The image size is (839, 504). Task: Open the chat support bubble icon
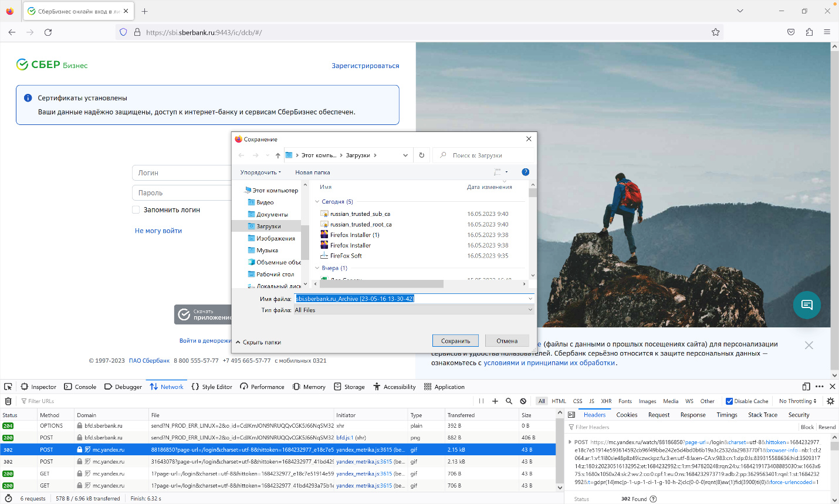click(807, 305)
